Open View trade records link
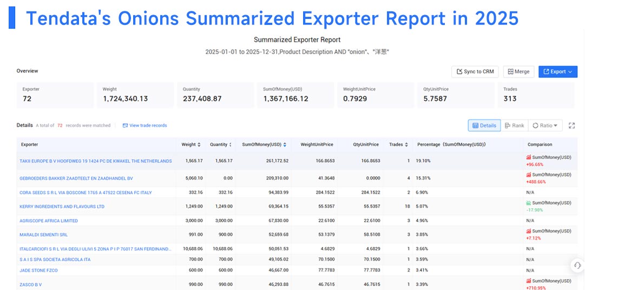 click(145, 125)
